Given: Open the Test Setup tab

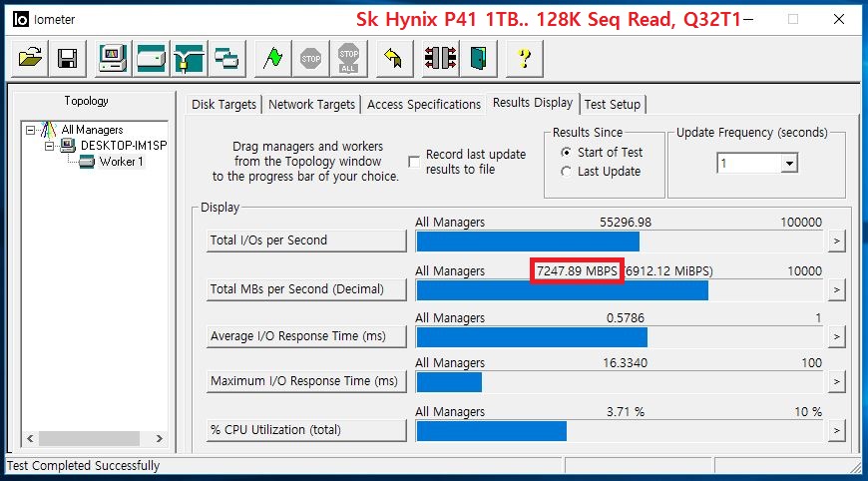Looking at the screenshot, I should [x=613, y=104].
